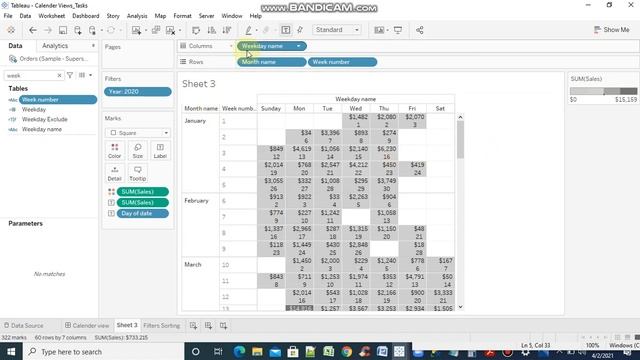Click the Pause Auto Updates icon
The height and width of the screenshot is (360, 640).
pos(92,30)
